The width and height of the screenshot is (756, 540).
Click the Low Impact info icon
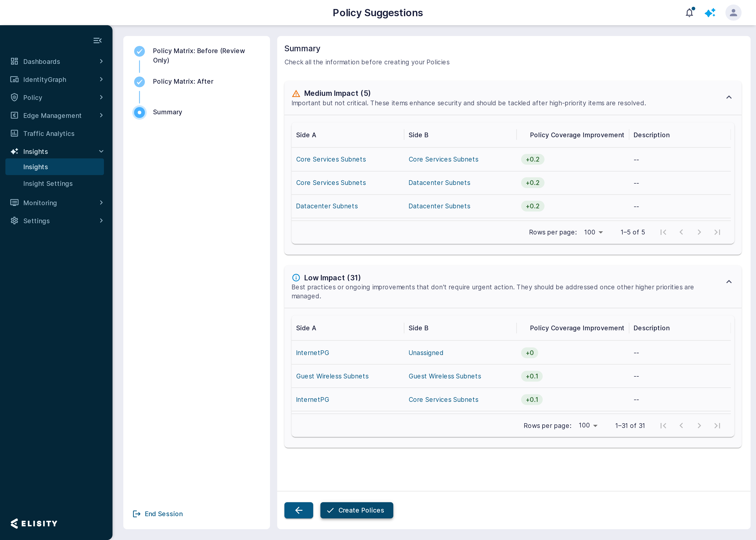click(x=296, y=277)
